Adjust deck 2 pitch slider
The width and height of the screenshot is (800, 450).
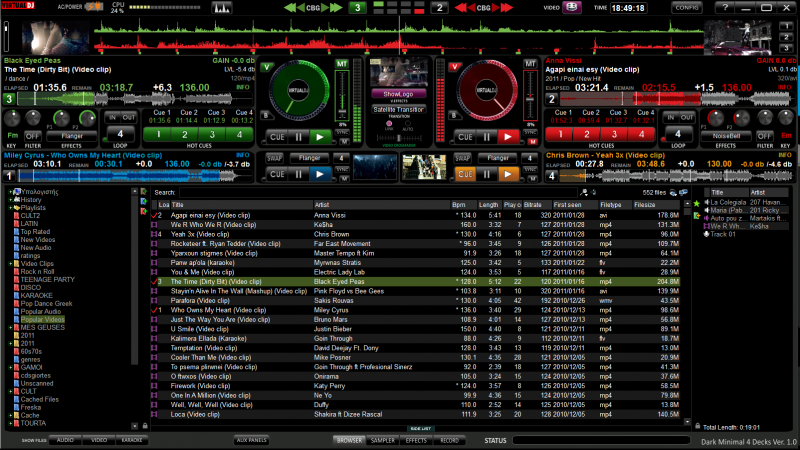530,96
